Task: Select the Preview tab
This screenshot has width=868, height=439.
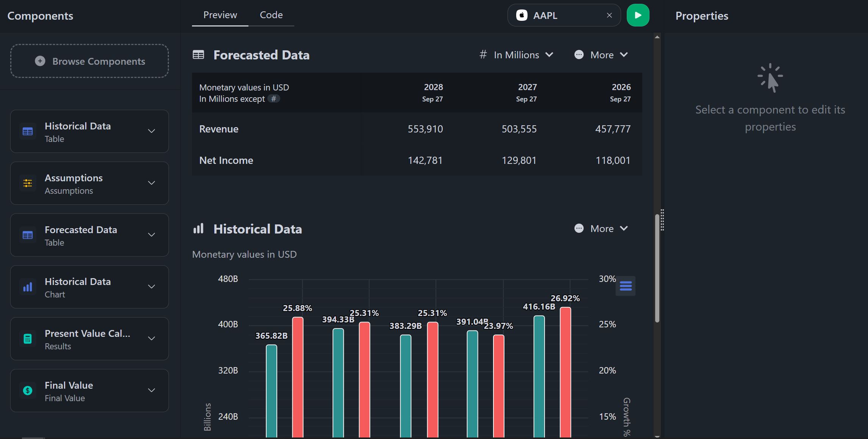Action: [x=220, y=15]
